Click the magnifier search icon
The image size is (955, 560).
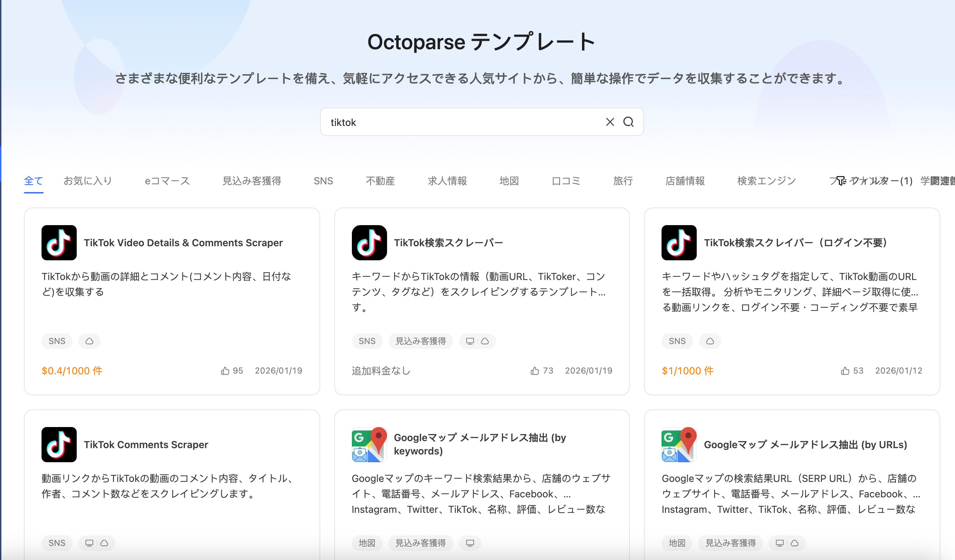pos(628,122)
